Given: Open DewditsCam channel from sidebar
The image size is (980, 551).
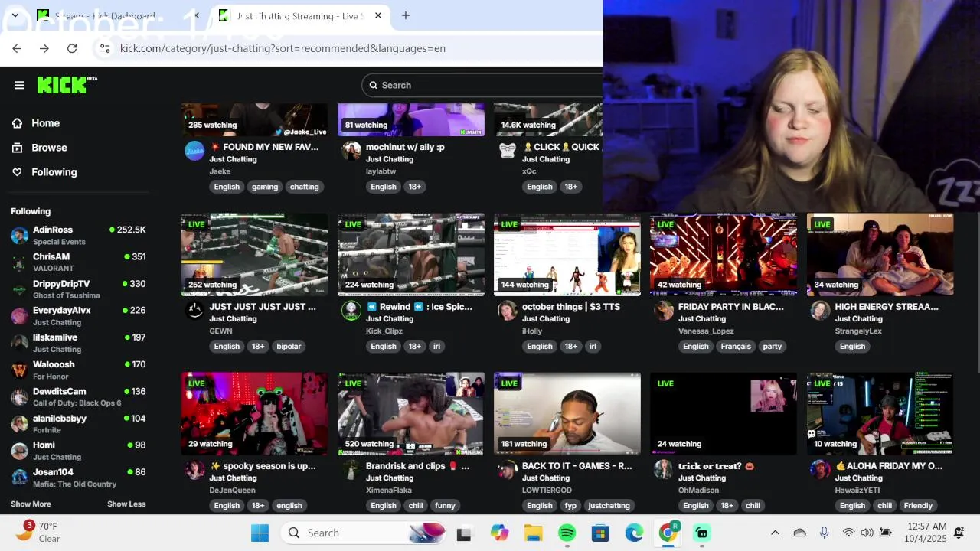Looking at the screenshot, I should pyautogui.click(x=78, y=396).
